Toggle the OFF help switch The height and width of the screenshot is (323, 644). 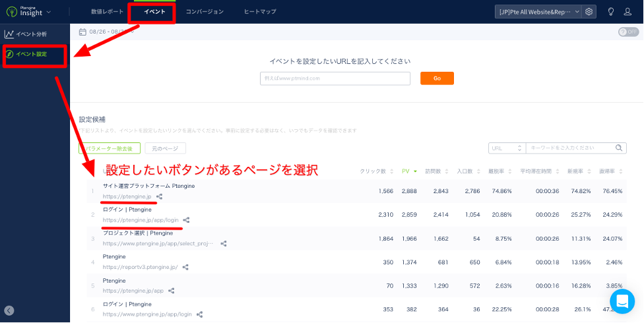click(x=628, y=32)
